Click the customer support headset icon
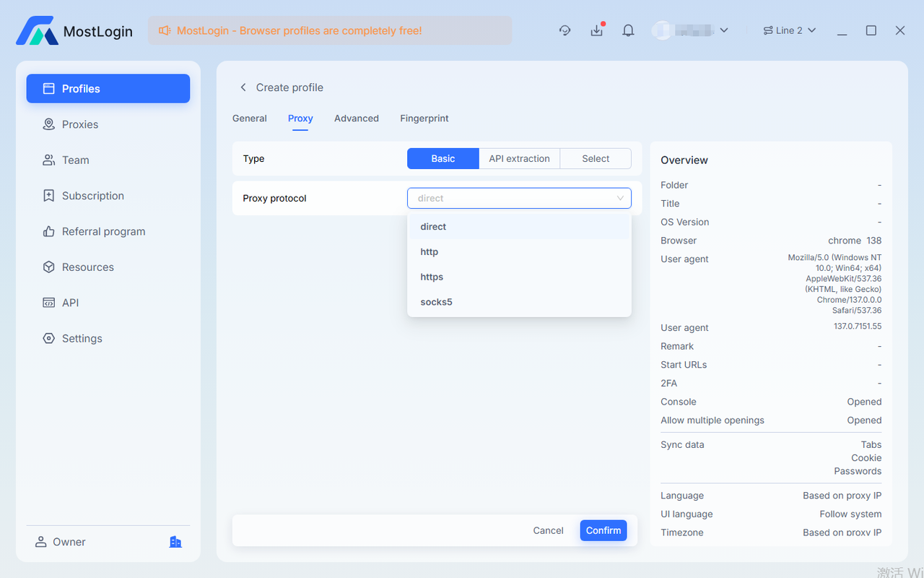 tap(565, 30)
